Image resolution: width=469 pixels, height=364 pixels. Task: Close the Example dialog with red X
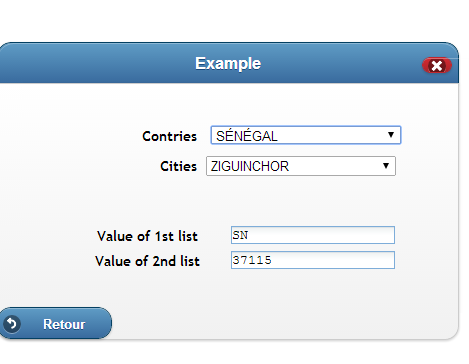(437, 65)
